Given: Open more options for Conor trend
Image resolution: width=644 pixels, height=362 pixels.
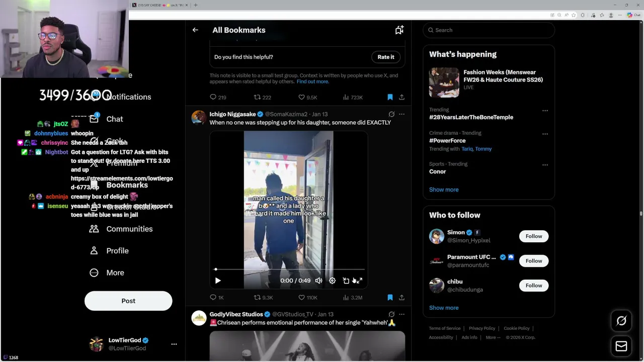Looking at the screenshot, I should (545, 165).
